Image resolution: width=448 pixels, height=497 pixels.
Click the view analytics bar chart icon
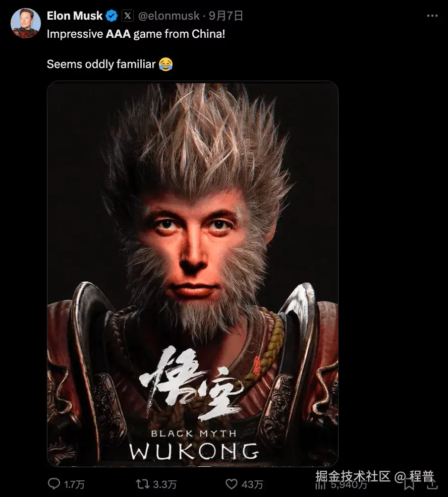click(320, 484)
